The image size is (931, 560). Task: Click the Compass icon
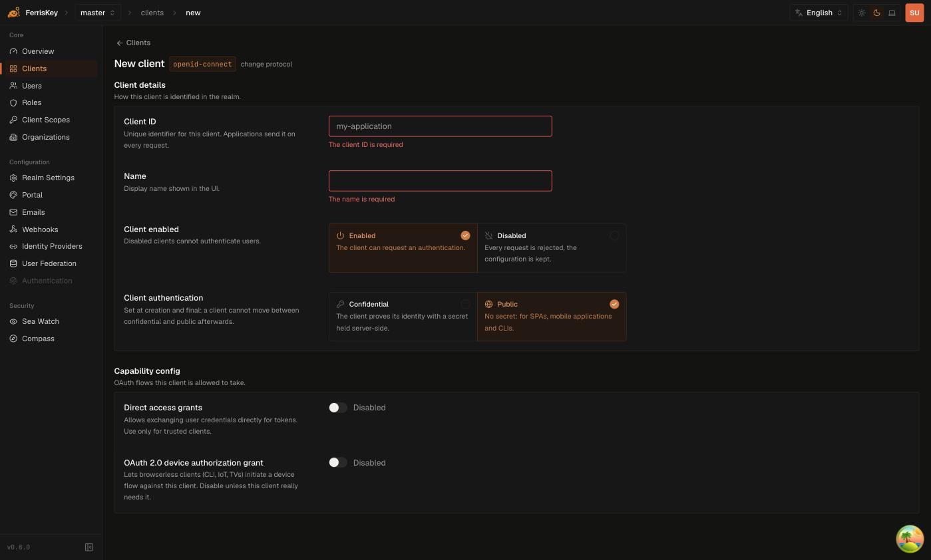(13, 339)
